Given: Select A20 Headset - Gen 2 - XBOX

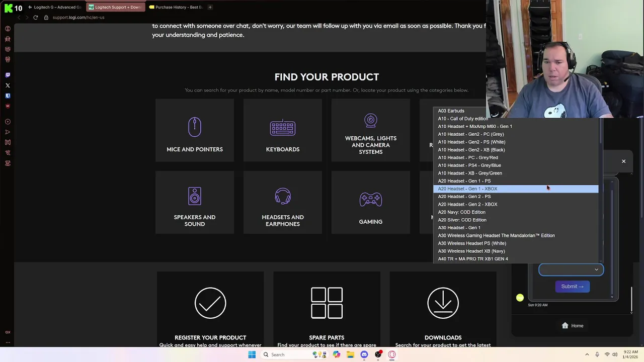Looking at the screenshot, I should (x=516, y=204).
